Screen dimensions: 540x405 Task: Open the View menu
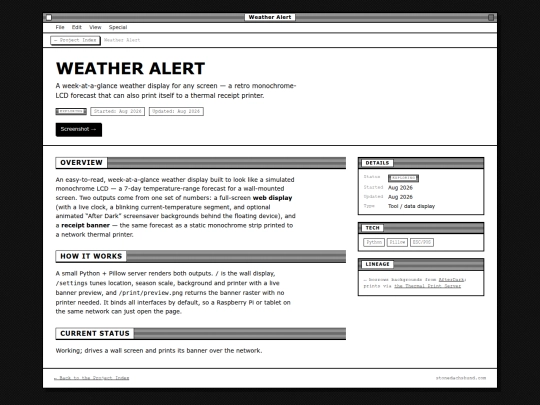click(x=95, y=27)
